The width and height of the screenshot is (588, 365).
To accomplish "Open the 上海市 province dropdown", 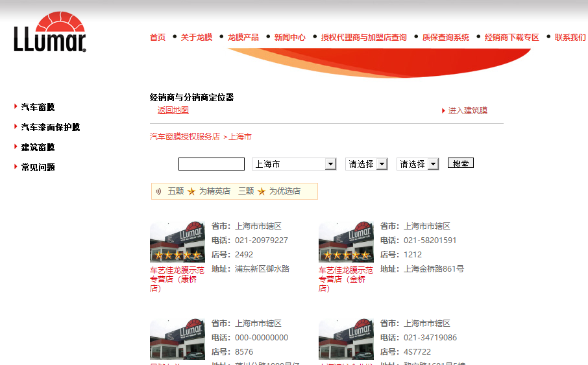I will [x=294, y=164].
